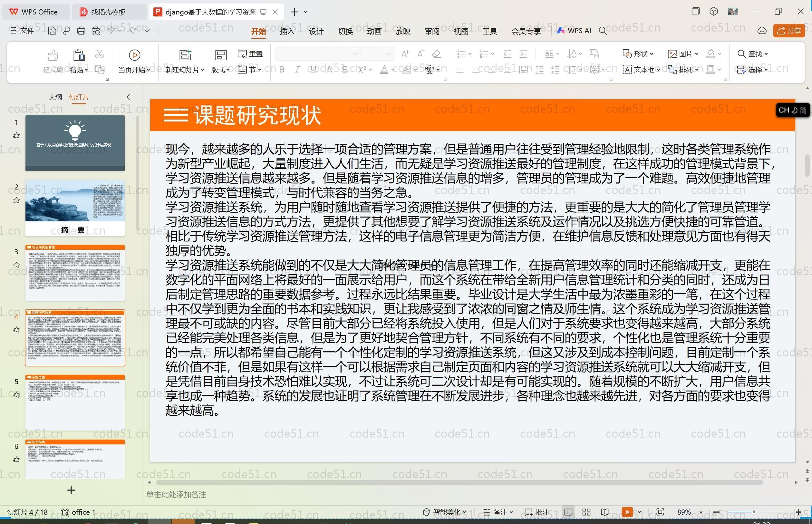
Task: Click the Share (分享) button
Action: [789, 31]
